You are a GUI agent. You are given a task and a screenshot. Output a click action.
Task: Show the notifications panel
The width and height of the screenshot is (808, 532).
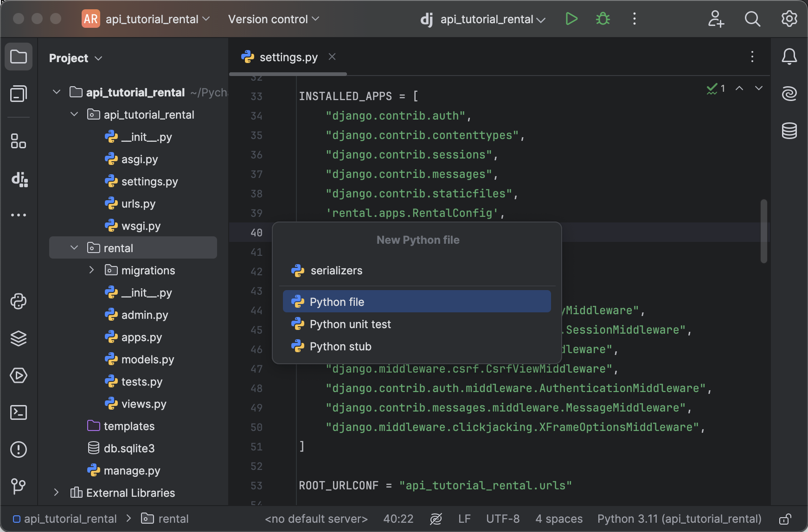790,57
